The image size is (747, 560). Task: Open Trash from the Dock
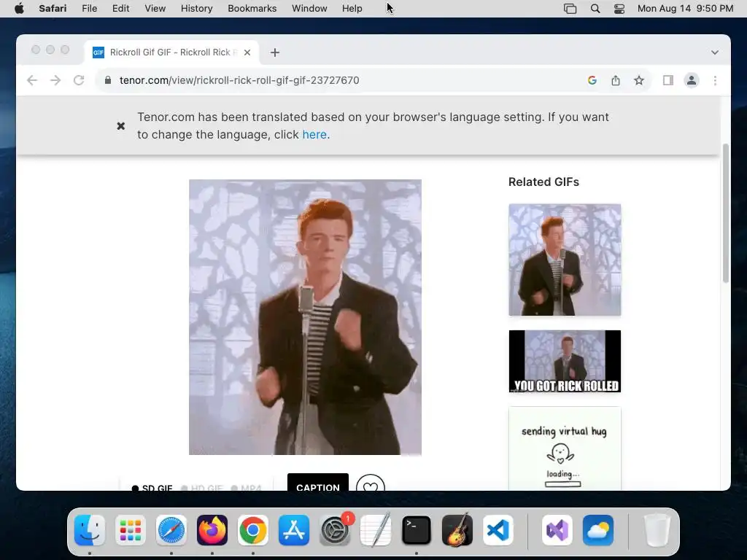click(x=657, y=530)
